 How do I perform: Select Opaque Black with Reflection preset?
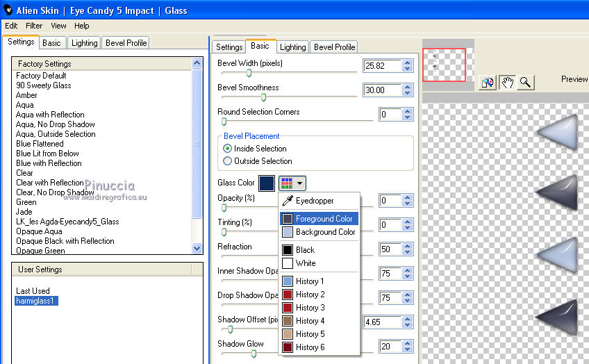[x=65, y=241]
